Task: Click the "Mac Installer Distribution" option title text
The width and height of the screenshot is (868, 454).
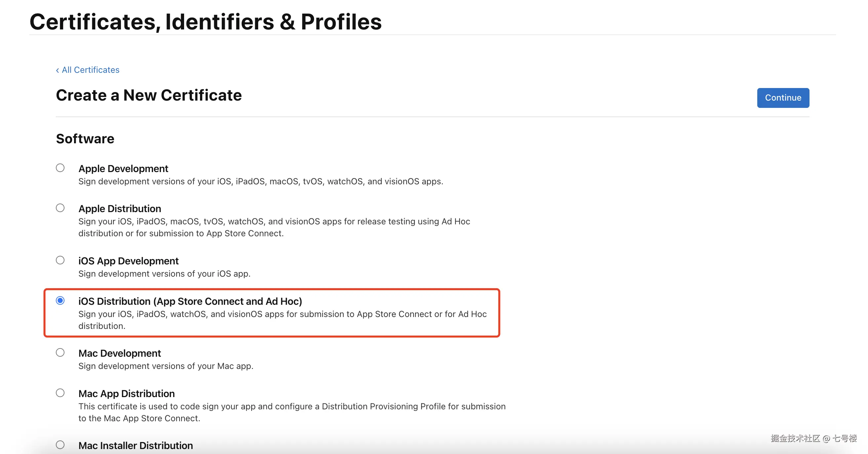Action: (x=136, y=446)
